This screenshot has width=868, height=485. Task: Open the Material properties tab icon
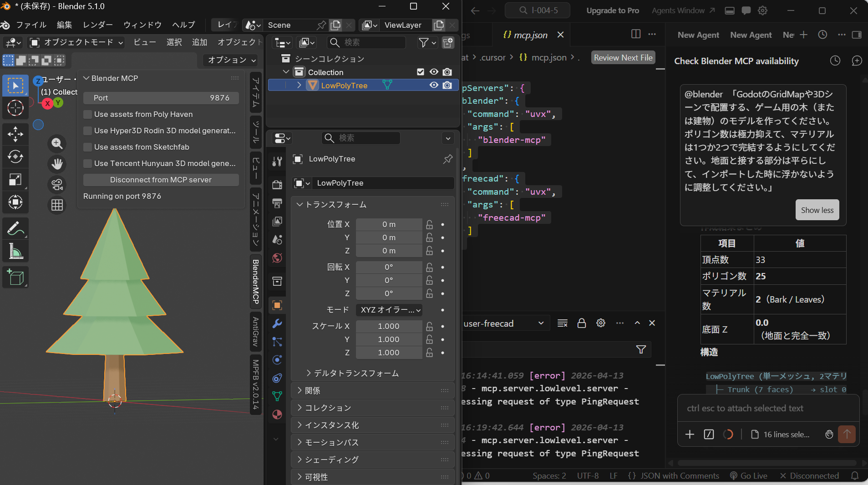[x=277, y=414]
